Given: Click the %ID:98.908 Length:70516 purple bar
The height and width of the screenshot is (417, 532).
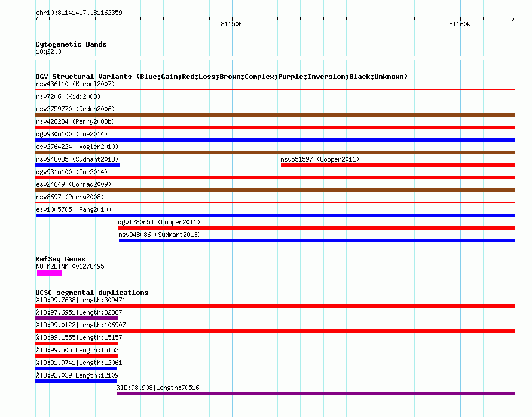Looking at the screenshot, I should pyautogui.click(x=316, y=394).
